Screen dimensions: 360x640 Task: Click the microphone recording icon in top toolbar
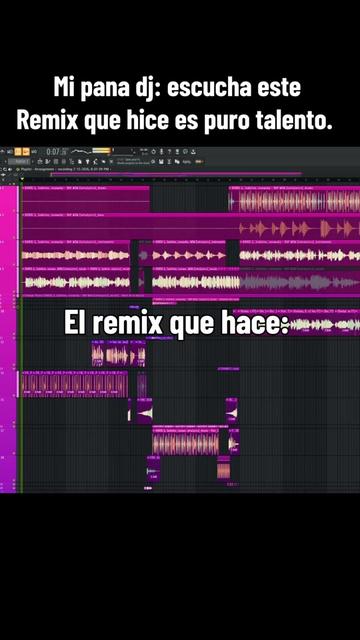pyautogui.click(x=162, y=151)
